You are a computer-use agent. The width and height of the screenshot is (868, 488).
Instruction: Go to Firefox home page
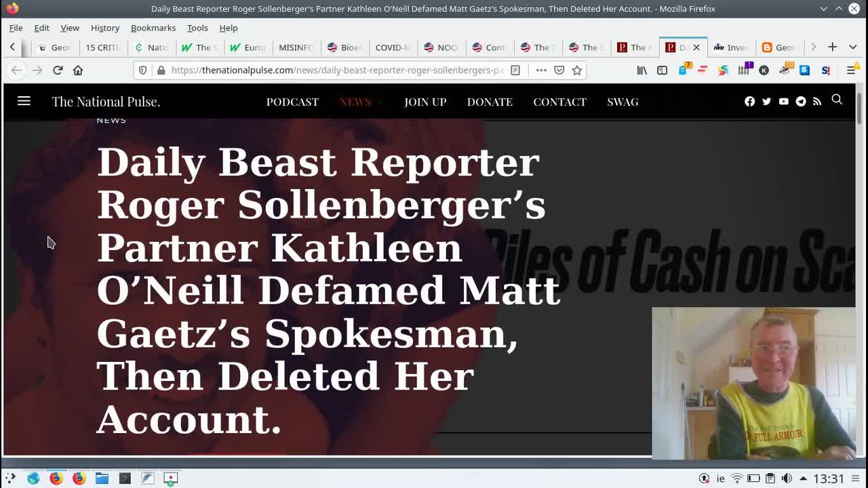tap(78, 70)
